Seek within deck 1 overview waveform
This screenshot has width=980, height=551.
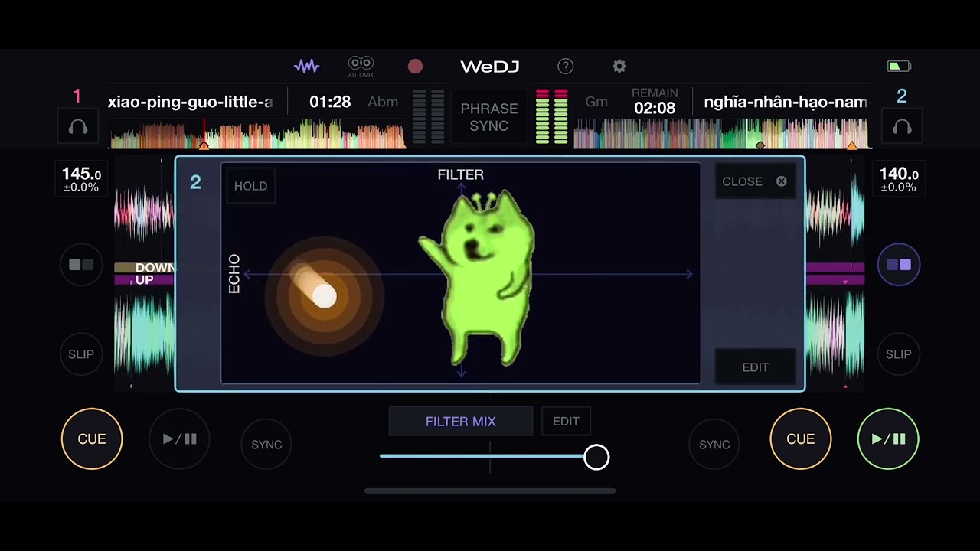click(258, 133)
